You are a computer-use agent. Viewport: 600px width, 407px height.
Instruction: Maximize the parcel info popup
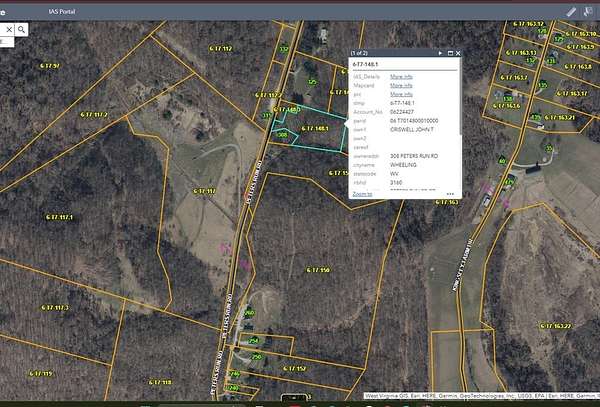[450, 52]
